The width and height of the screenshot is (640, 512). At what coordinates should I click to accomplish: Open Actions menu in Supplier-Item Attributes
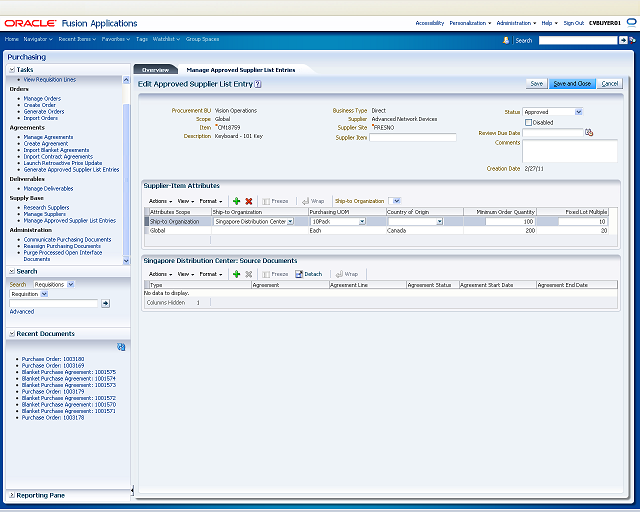click(x=160, y=201)
